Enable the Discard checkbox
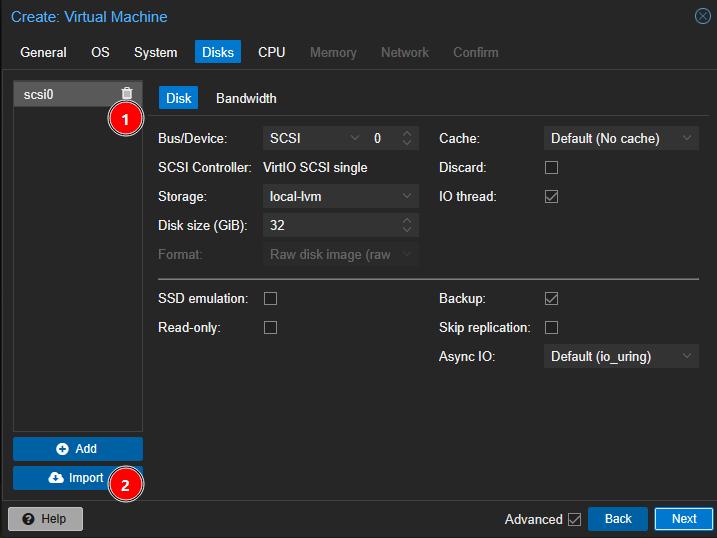The image size is (717, 538). coord(551,167)
